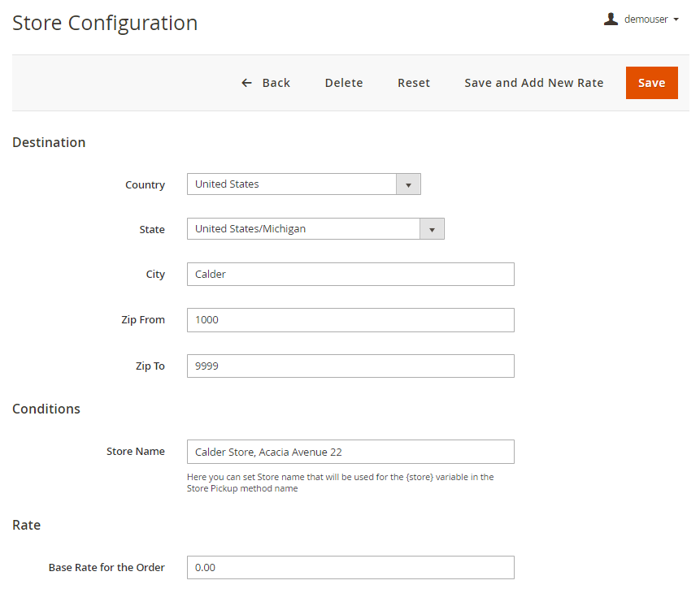Click the demouser account avatar icon

pyautogui.click(x=611, y=19)
